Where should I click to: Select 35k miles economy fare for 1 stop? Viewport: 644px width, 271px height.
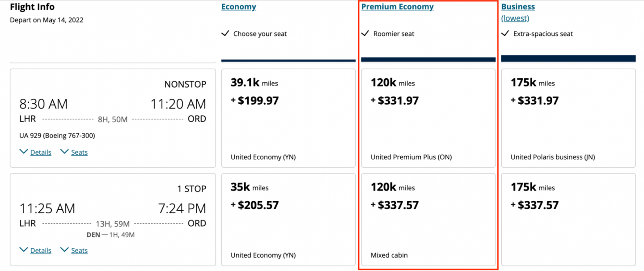(x=288, y=219)
